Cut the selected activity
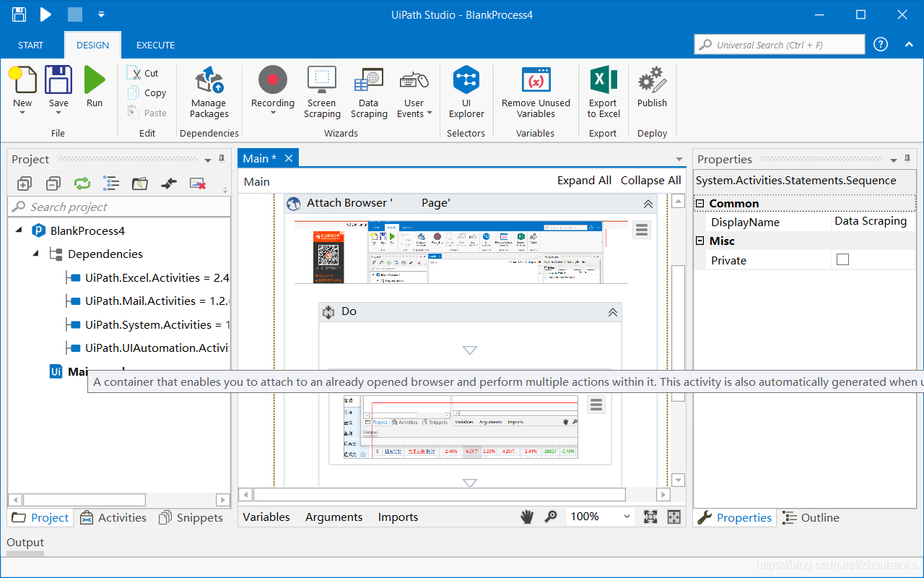Image resolution: width=924 pixels, height=578 pixels. click(143, 73)
